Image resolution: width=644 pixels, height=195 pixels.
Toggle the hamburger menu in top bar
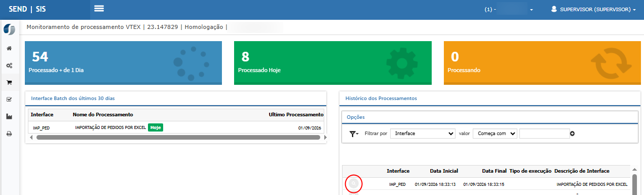(x=99, y=9)
